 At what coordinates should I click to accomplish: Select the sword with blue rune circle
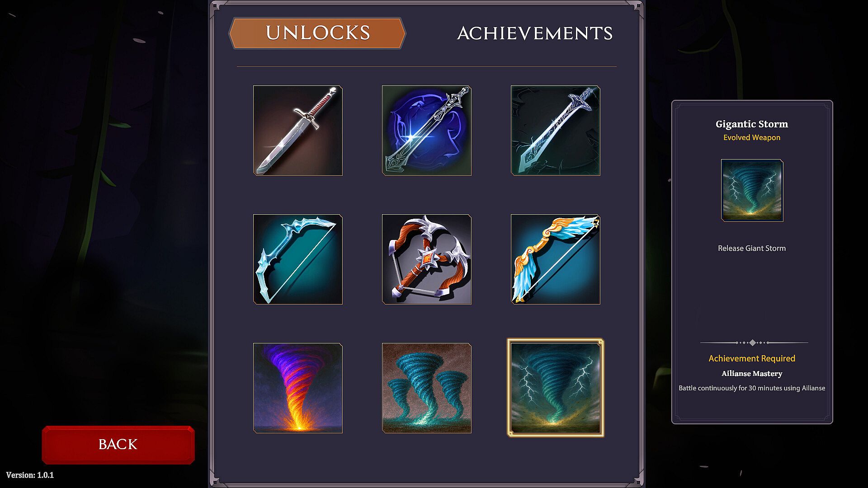pyautogui.click(x=427, y=131)
